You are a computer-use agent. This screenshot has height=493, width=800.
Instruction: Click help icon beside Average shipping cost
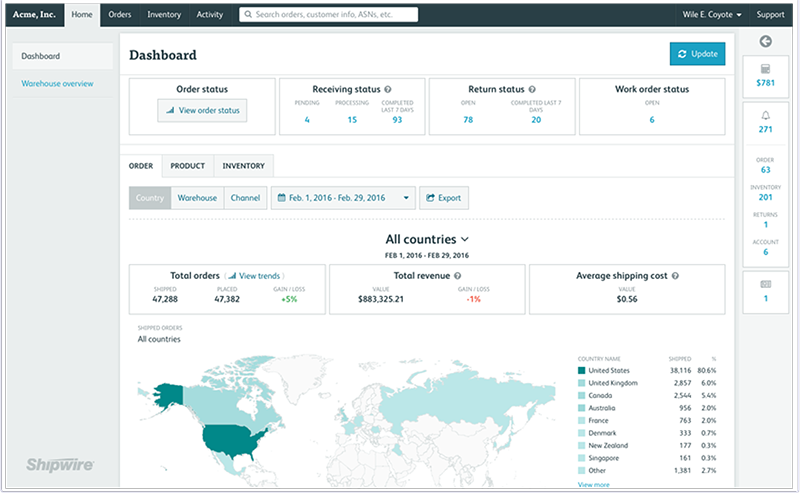(x=676, y=275)
